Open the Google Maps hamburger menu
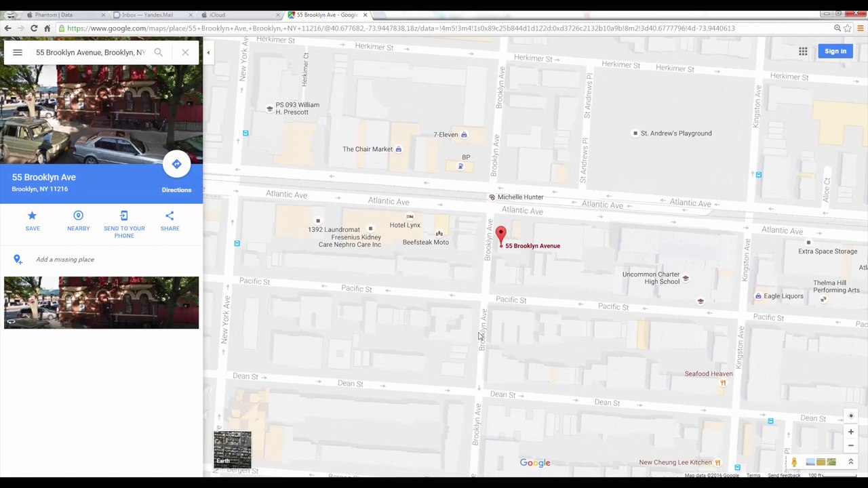Screen dimensions: 868x488 click(x=18, y=52)
